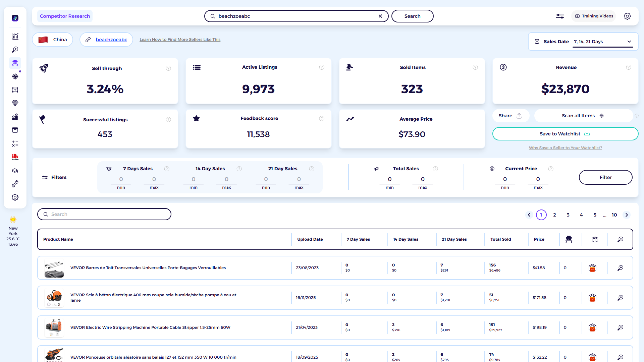
Task: Focus the product table Search field
Action: (104, 214)
